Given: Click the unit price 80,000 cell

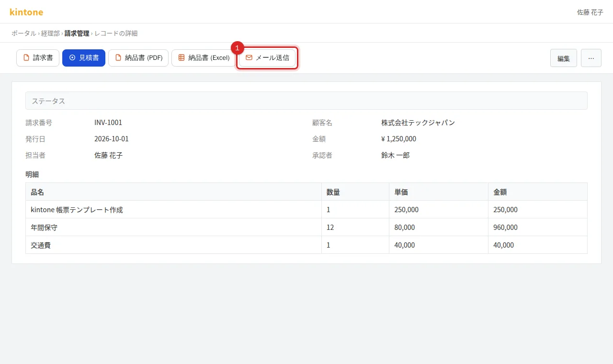Looking at the screenshot, I should click(439, 227).
